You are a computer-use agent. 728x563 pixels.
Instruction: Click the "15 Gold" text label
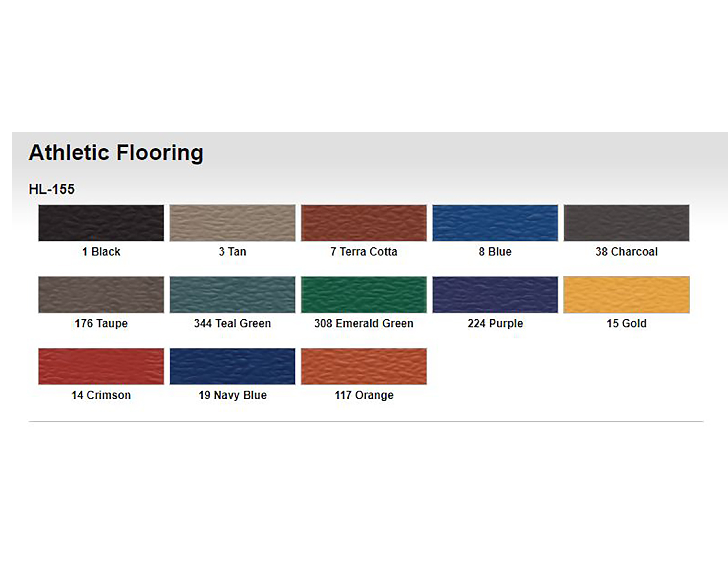[626, 323]
